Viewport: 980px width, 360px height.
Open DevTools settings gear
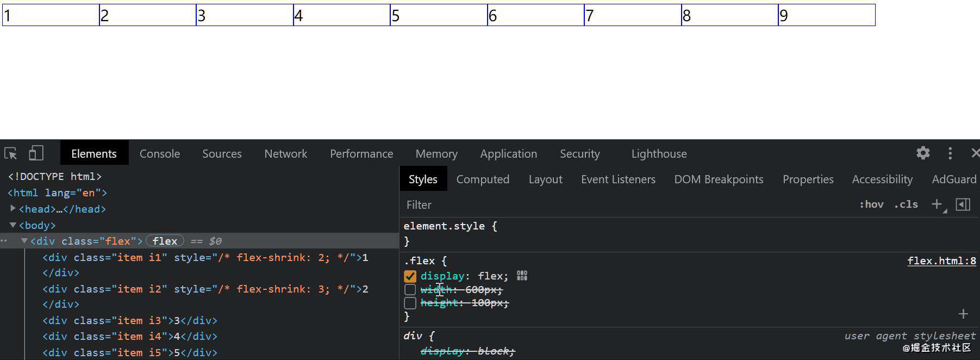[x=923, y=153]
